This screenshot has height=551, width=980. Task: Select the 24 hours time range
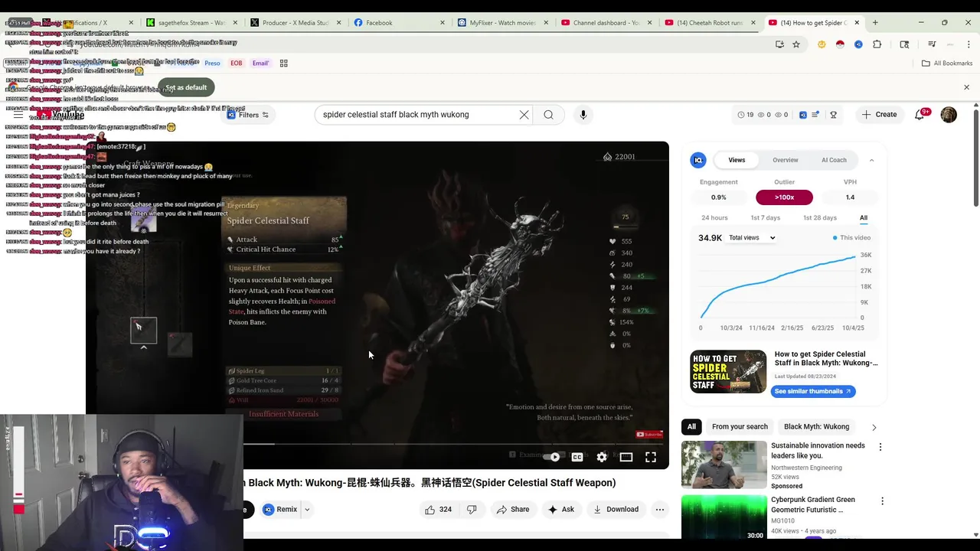pos(714,218)
